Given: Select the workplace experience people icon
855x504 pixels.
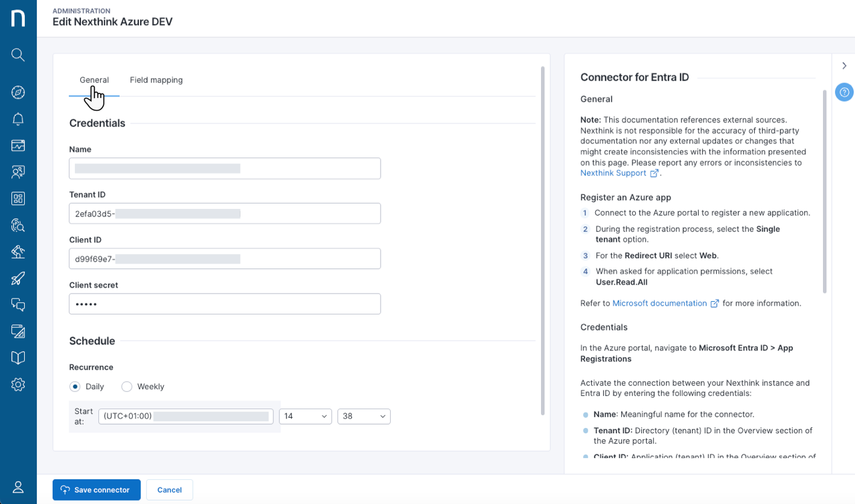Looking at the screenshot, I should pos(18,172).
